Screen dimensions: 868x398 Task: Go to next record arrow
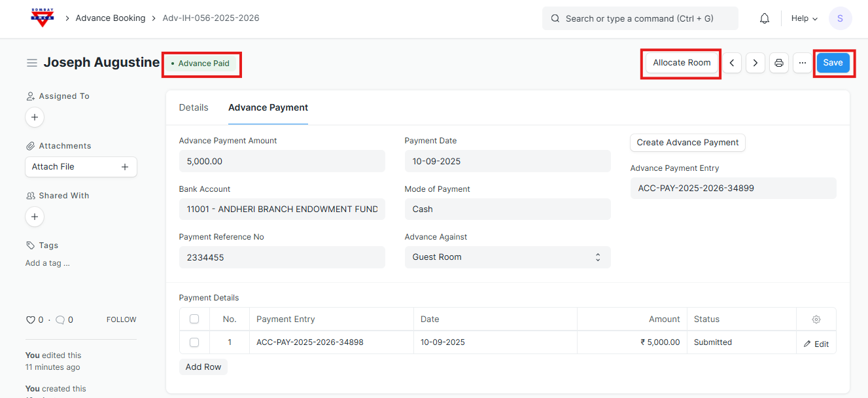(x=755, y=63)
